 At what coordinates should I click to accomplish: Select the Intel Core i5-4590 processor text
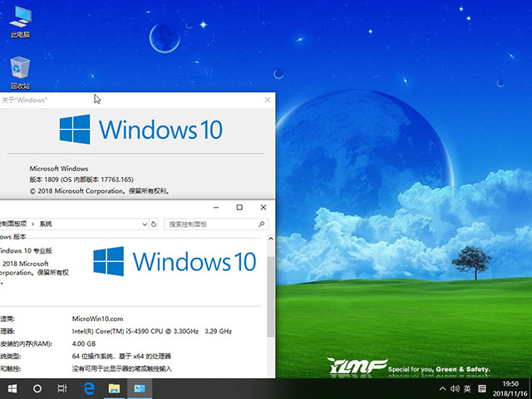click(152, 331)
